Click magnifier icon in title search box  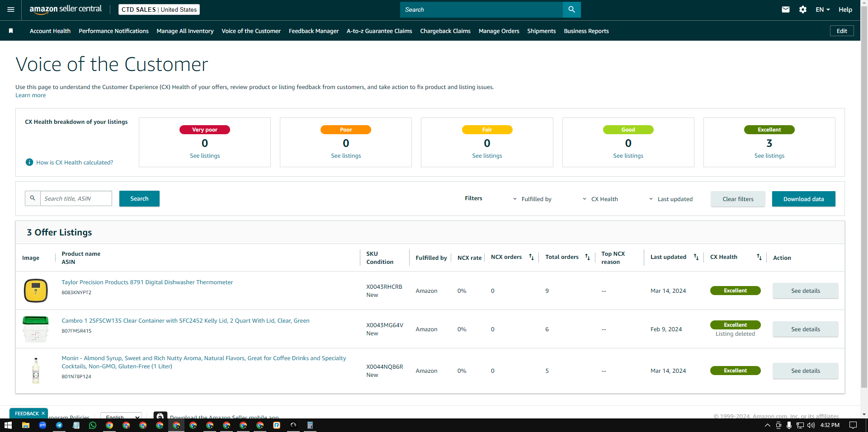pyautogui.click(x=33, y=198)
